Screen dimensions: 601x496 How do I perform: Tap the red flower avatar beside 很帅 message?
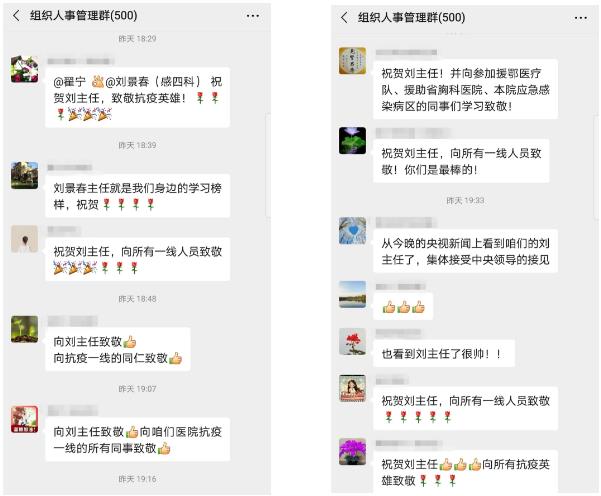[x=353, y=342]
